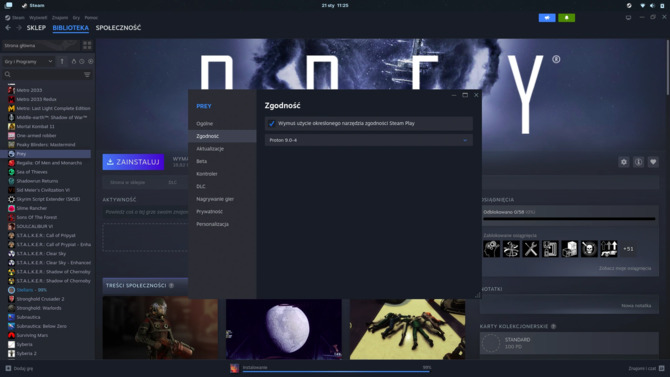
Task: Click the achievements progress bar
Action: pos(569,219)
